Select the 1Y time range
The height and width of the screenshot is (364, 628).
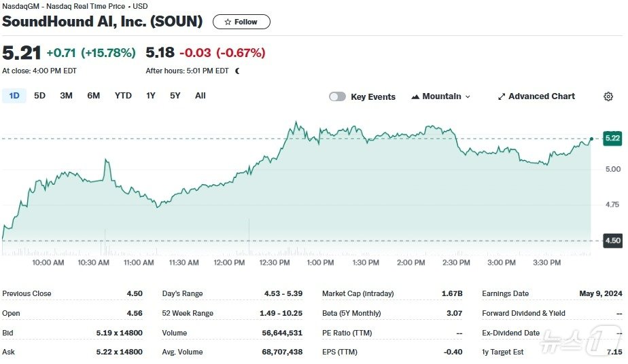coord(151,96)
